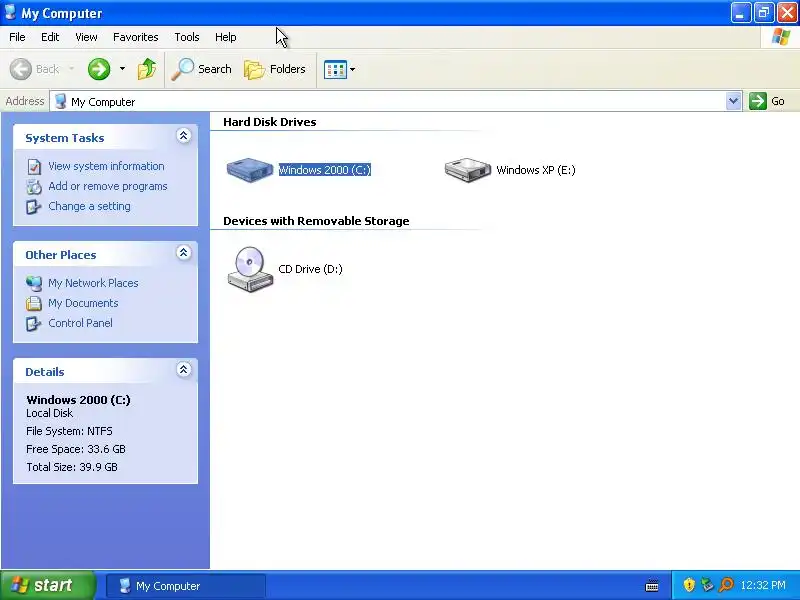
Task: Go up one folder level
Action: coord(147,69)
